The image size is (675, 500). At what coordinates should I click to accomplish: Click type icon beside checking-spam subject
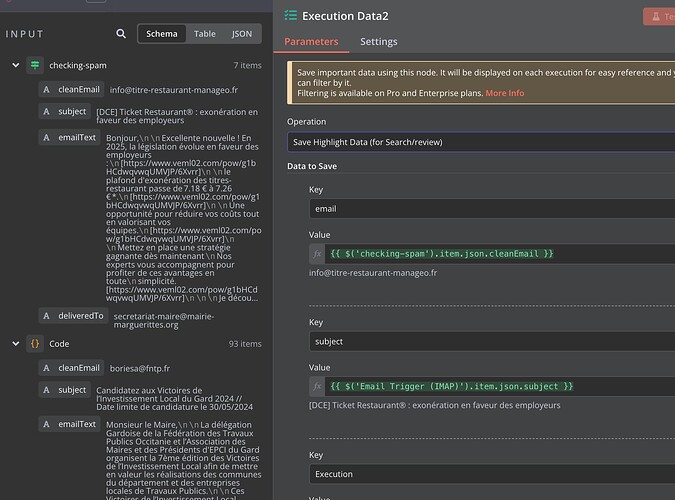(x=46, y=112)
